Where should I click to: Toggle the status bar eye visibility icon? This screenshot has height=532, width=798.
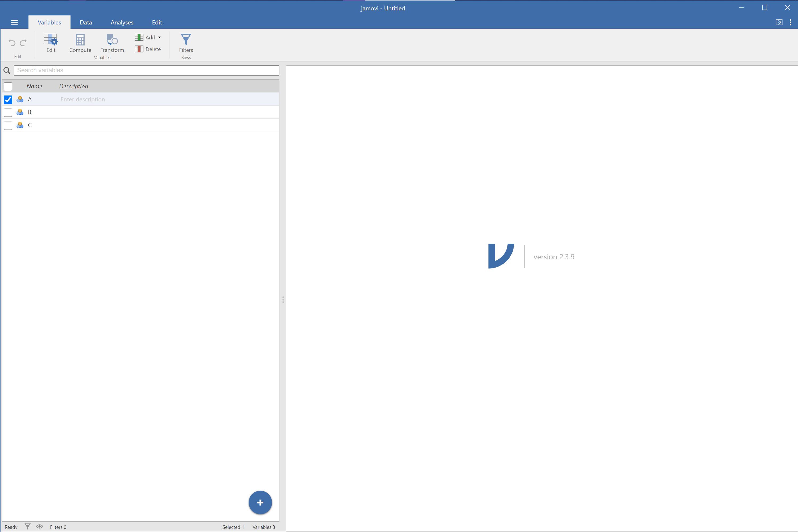pyautogui.click(x=40, y=527)
